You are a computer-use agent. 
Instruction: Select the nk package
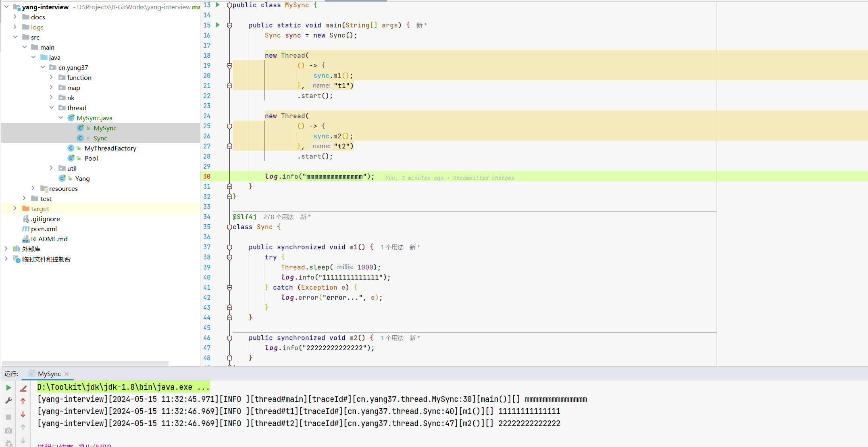tap(71, 98)
